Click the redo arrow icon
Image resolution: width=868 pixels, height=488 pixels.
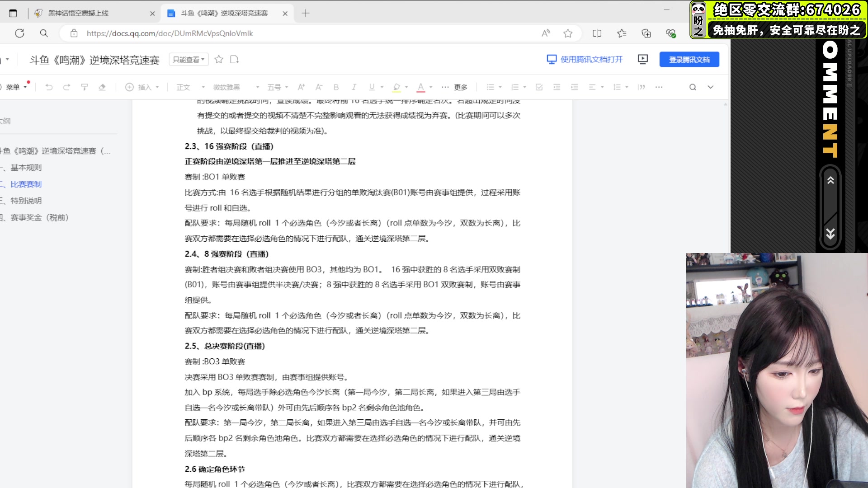click(66, 87)
